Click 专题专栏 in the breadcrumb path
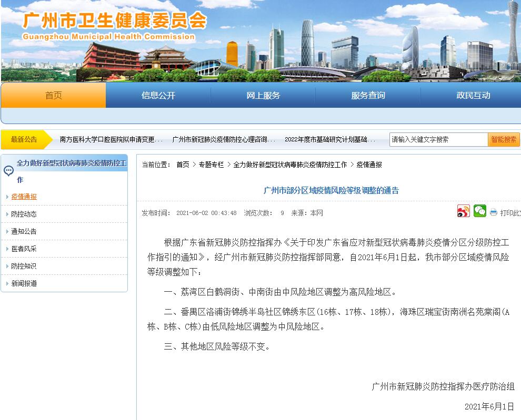This screenshot has width=521, height=420. point(211,165)
